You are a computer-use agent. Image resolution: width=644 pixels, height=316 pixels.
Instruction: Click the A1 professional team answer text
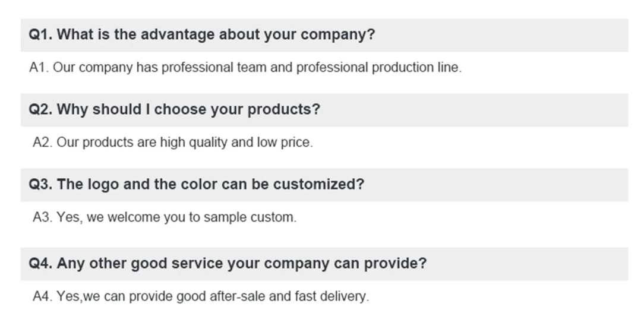tap(245, 68)
